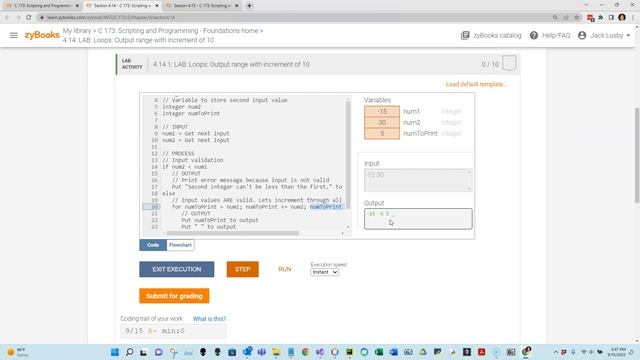Click the zyBooks logo
640x360 pixels.
click(x=42, y=35)
